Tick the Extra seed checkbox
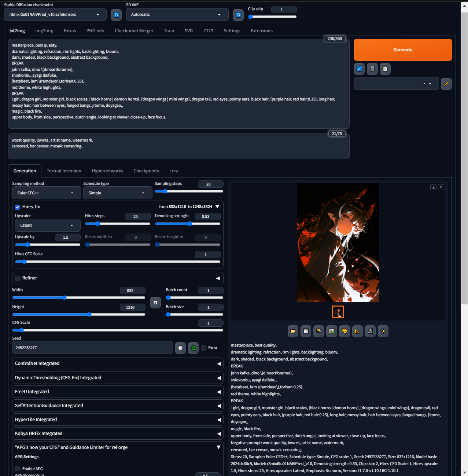 (203, 348)
